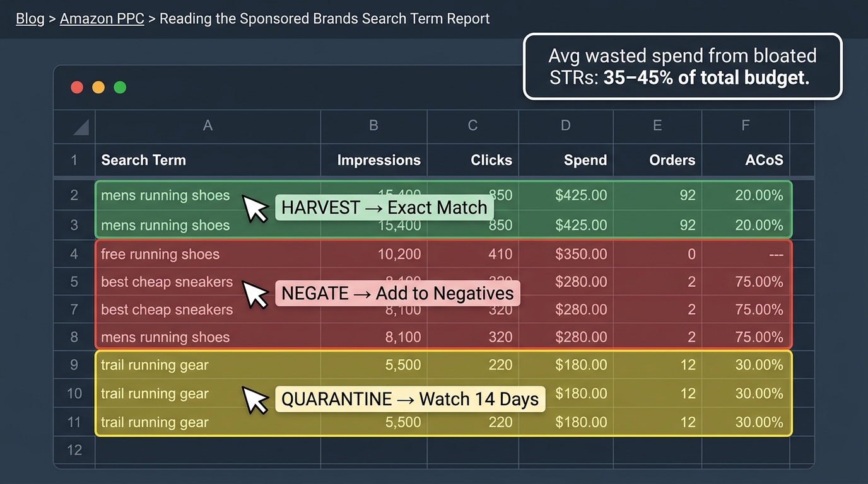Screen dimensions: 868x484
Task: Click the green maximize window dot
Action: 120,88
